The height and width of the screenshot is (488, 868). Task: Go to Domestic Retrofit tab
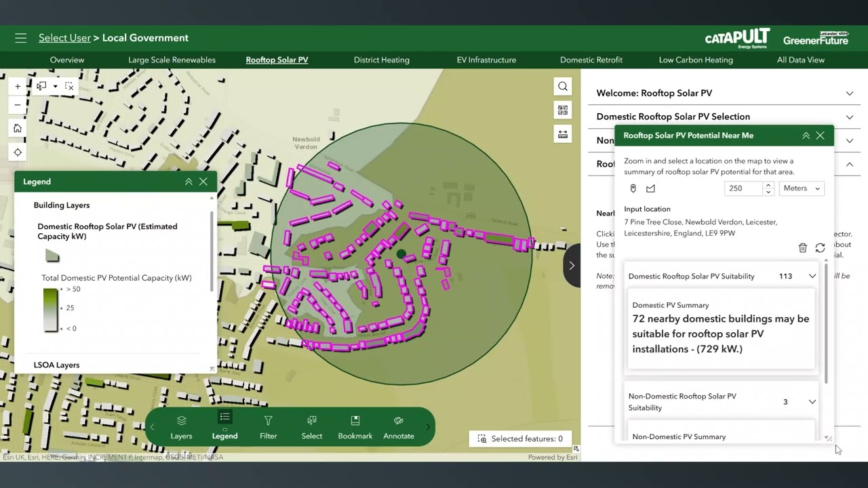pyautogui.click(x=591, y=60)
